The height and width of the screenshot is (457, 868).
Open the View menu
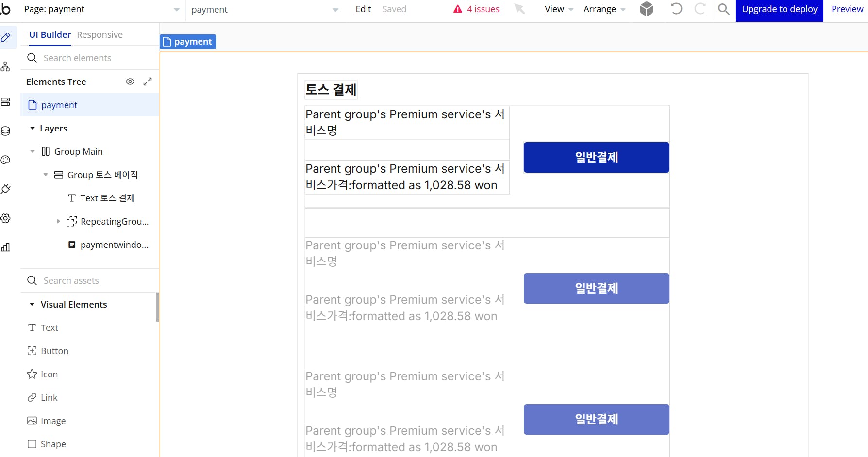559,9
